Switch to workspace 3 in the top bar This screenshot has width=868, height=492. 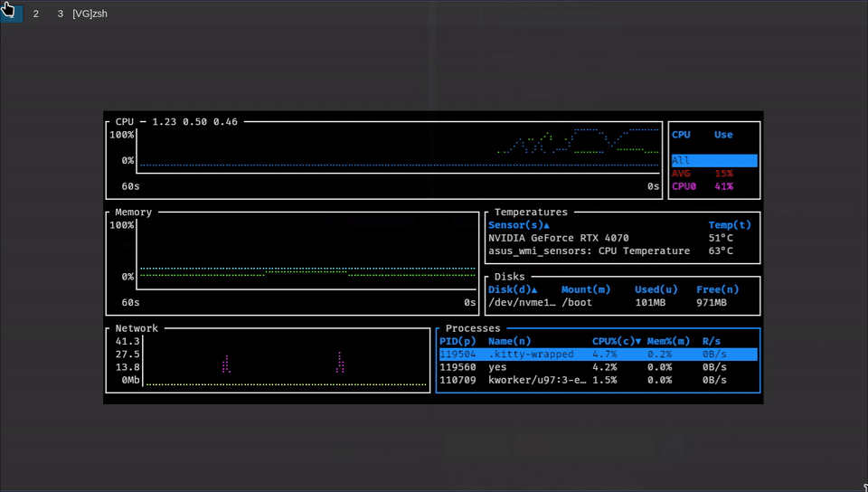point(61,14)
